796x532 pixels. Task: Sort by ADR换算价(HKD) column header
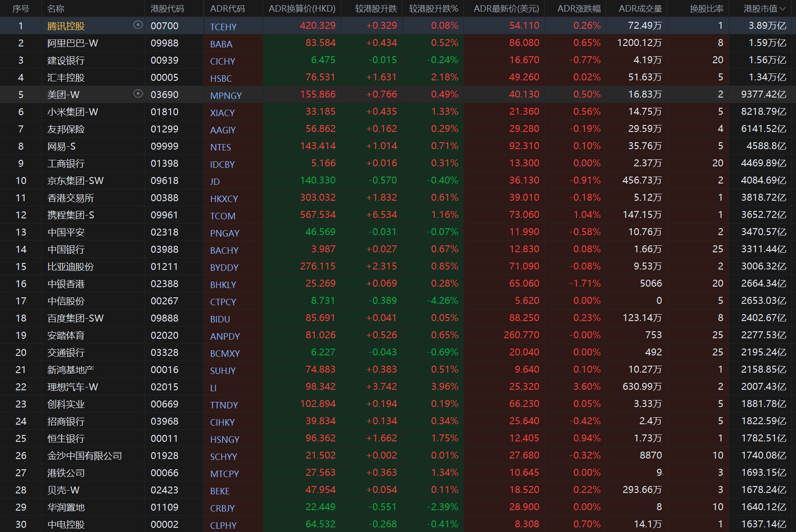click(x=302, y=9)
